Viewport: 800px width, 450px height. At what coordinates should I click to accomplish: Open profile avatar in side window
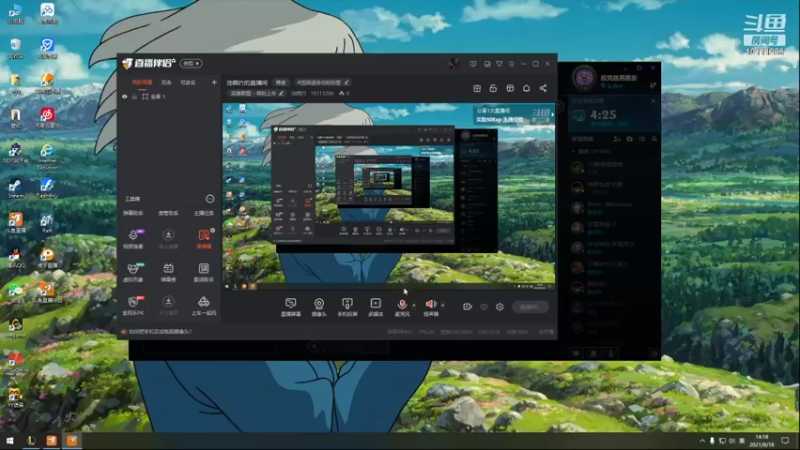(x=584, y=78)
